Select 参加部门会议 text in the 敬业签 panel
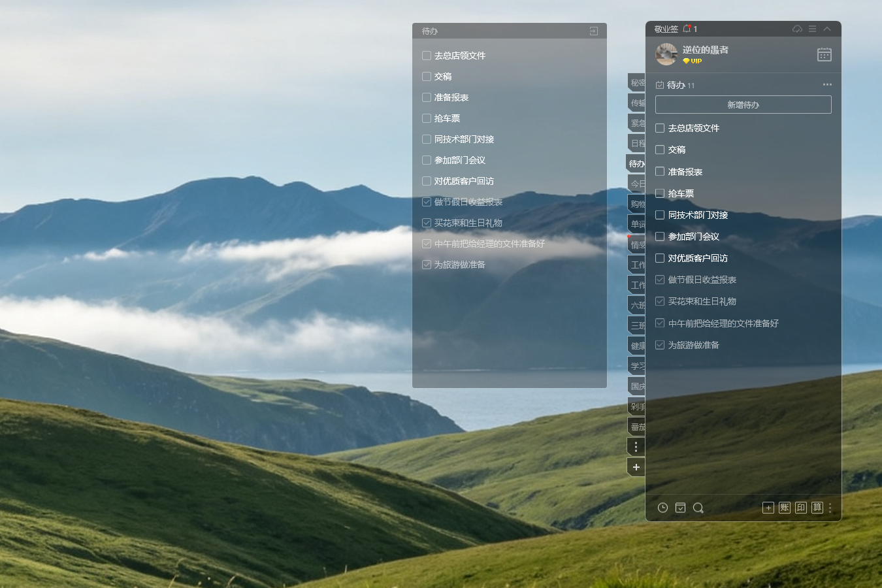Image resolution: width=882 pixels, height=588 pixels. click(x=694, y=237)
